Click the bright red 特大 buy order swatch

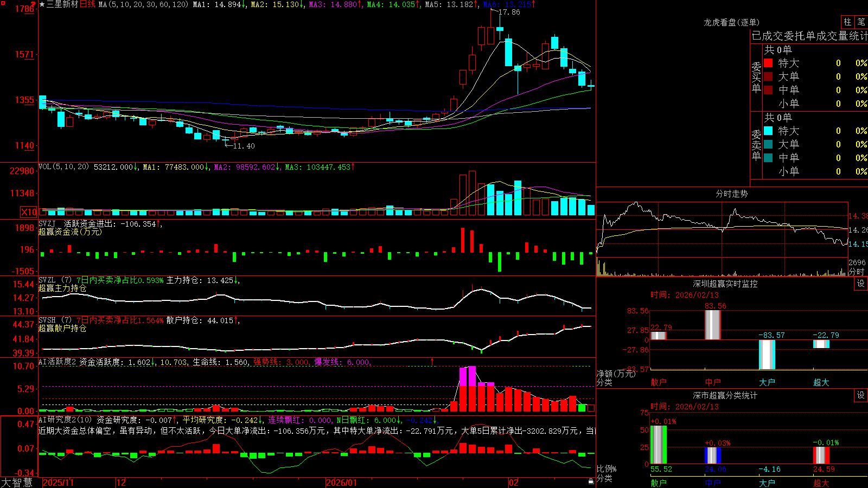click(768, 63)
